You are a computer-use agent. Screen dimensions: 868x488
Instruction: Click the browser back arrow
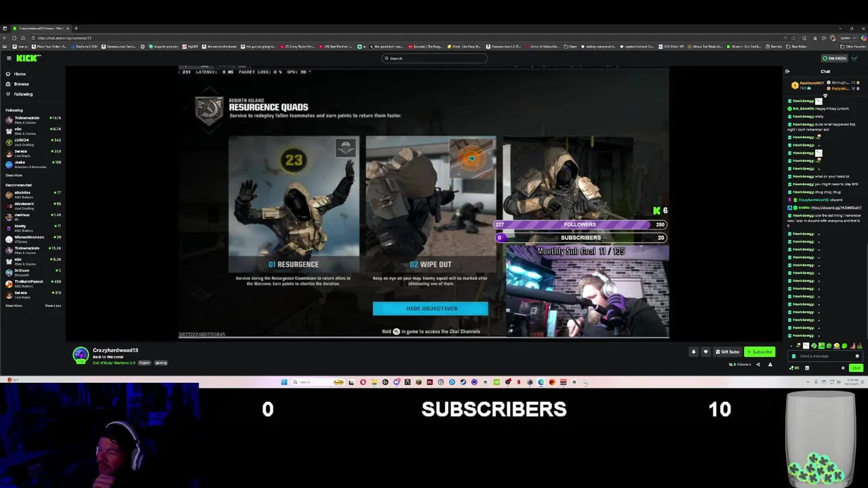5,38
